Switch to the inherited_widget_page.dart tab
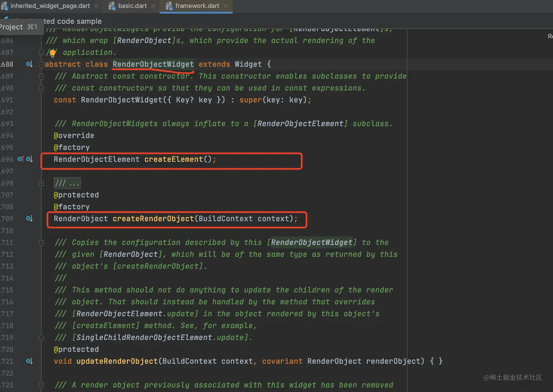 pyautogui.click(x=50, y=6)
